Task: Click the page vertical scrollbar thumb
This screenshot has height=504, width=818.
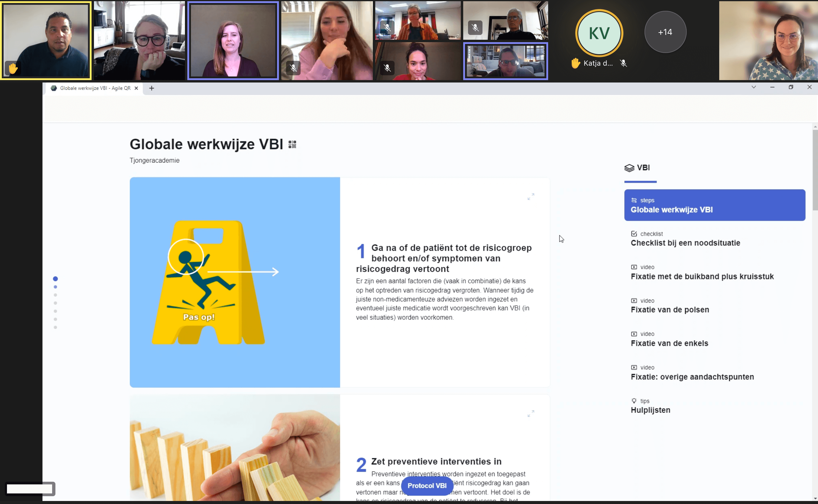Action: (x=815, y=170)
